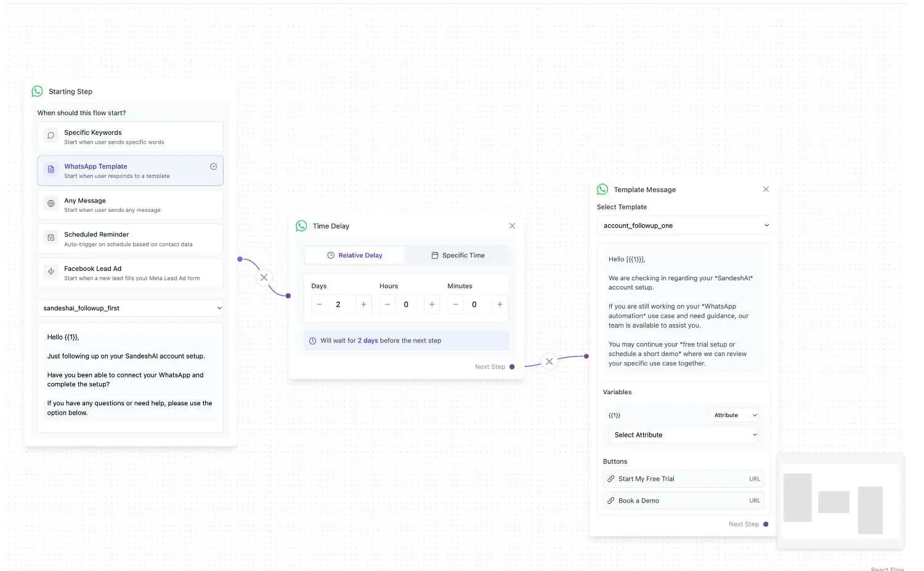This screenshot has width=924, height=571.
Task: Click the 'Time Delay' node title
Action: click(331, 226)
